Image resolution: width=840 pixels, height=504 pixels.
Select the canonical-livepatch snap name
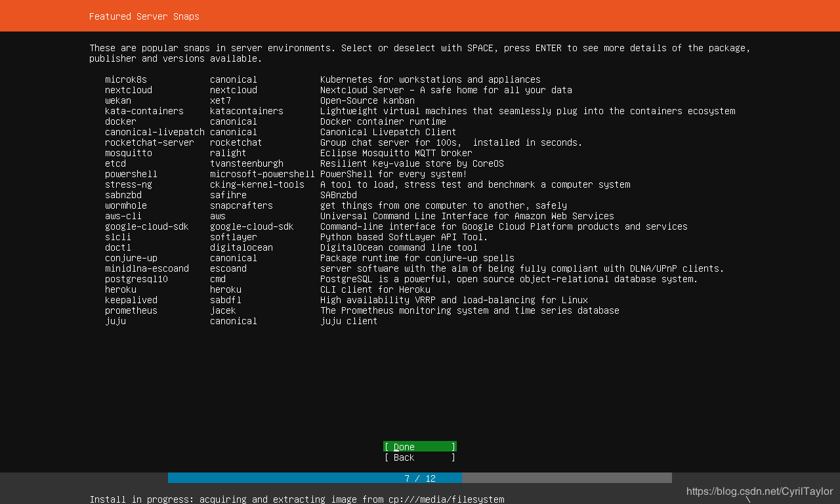pos(155,132)
